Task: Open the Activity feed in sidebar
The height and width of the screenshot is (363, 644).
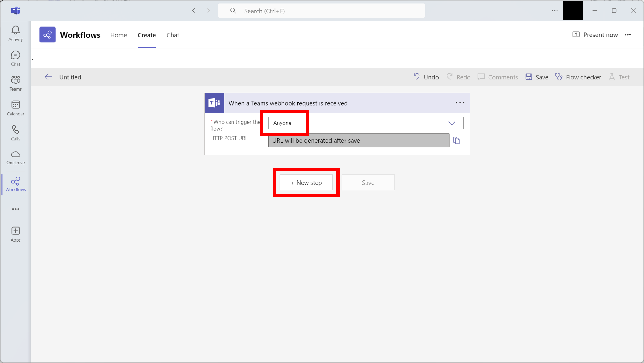Action: (x=16, y=34)
